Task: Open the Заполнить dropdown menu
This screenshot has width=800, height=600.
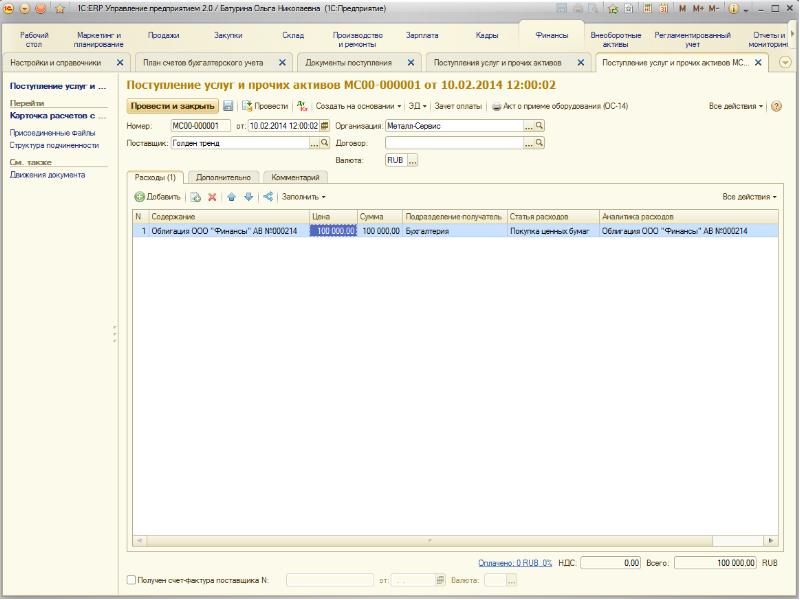Action: click(303, 197)
